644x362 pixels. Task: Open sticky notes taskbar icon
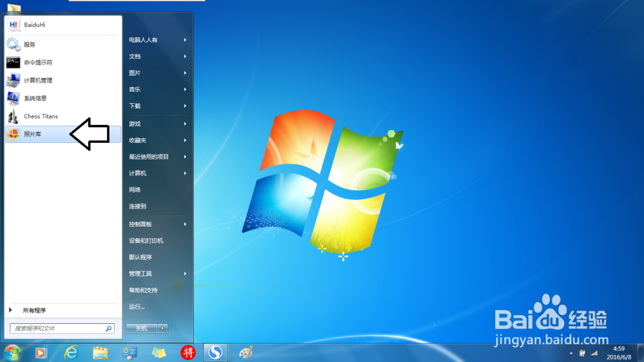pyautogui.click(x=159, y=352)
